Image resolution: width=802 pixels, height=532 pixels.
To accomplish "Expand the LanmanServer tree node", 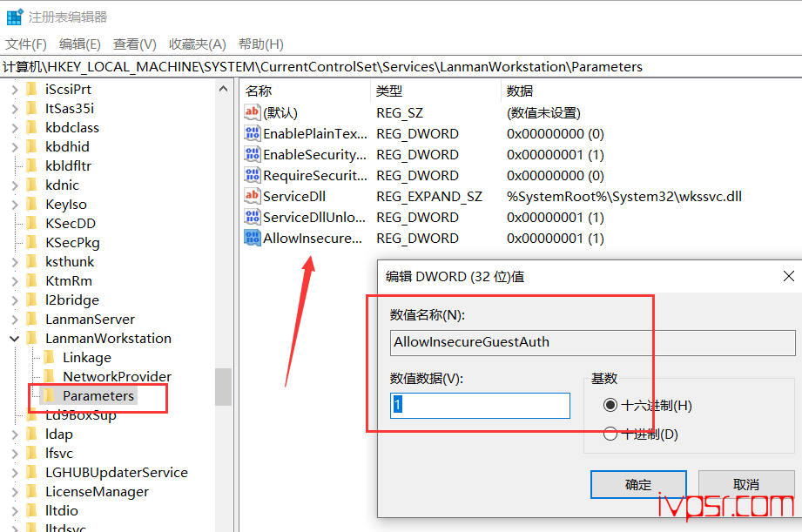I will 14,320.
